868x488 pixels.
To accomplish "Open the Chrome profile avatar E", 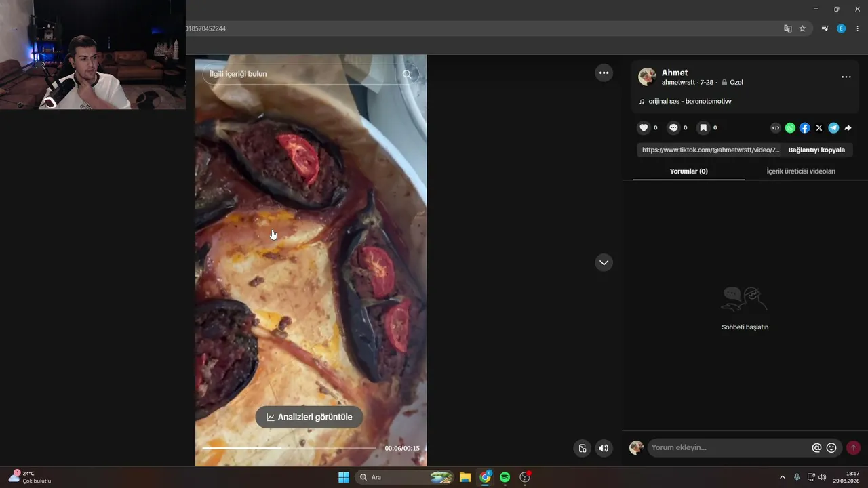I will pos(841,28).
